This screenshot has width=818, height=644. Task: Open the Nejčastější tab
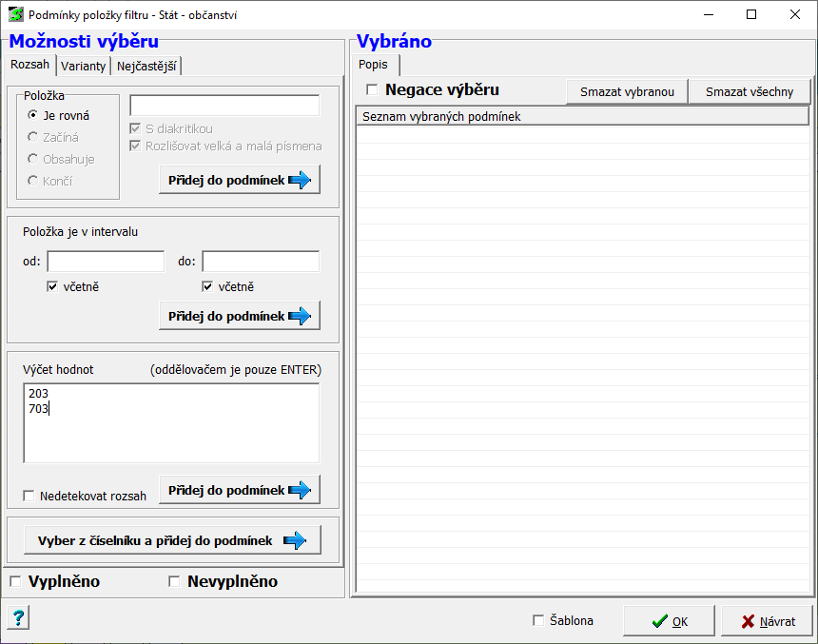(x=146, y=66)
